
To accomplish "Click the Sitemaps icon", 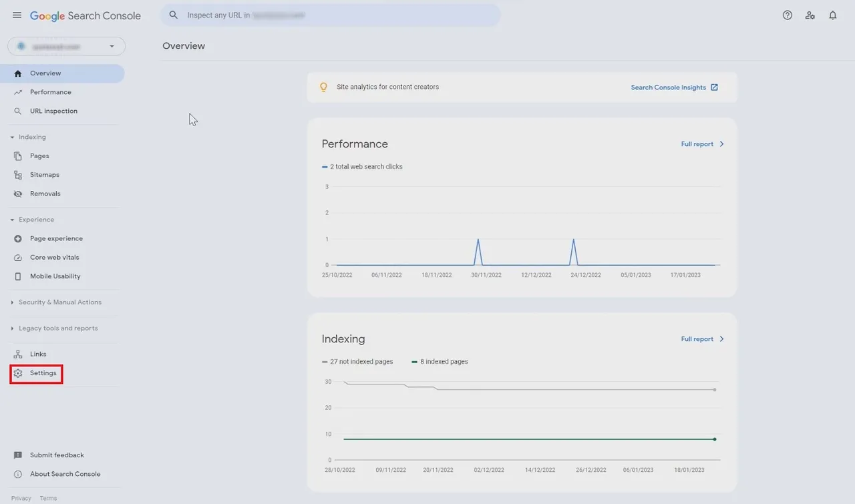I will click(18, 175).
